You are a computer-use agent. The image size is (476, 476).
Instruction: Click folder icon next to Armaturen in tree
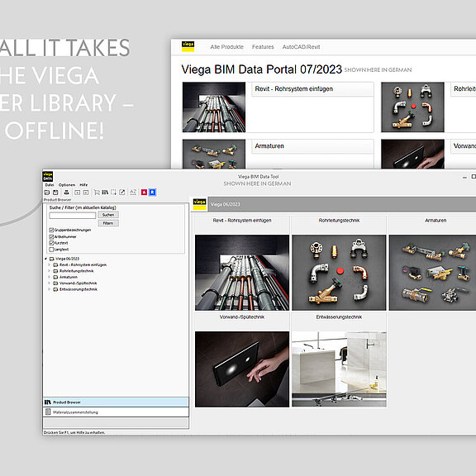coord(56,277)
